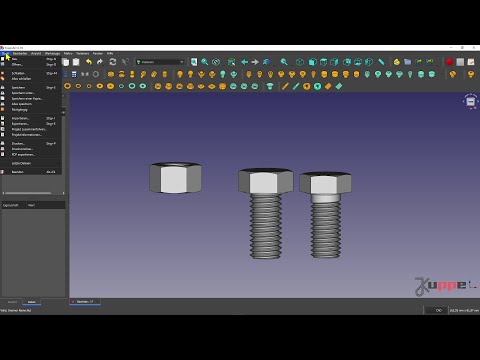Viewport: 480px width, 360px height.
Task: Select the partially threaded hex bolt model
Action: [x=325, y=215]
